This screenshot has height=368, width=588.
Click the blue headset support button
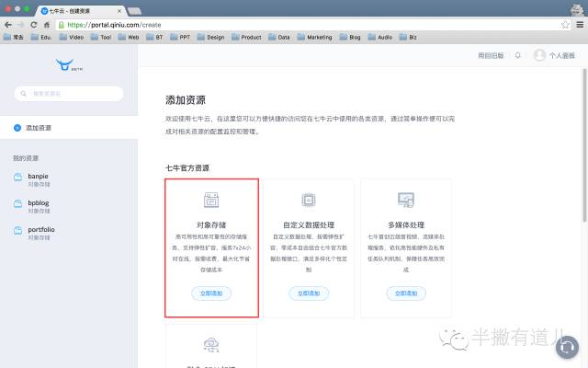coord(569,347)
